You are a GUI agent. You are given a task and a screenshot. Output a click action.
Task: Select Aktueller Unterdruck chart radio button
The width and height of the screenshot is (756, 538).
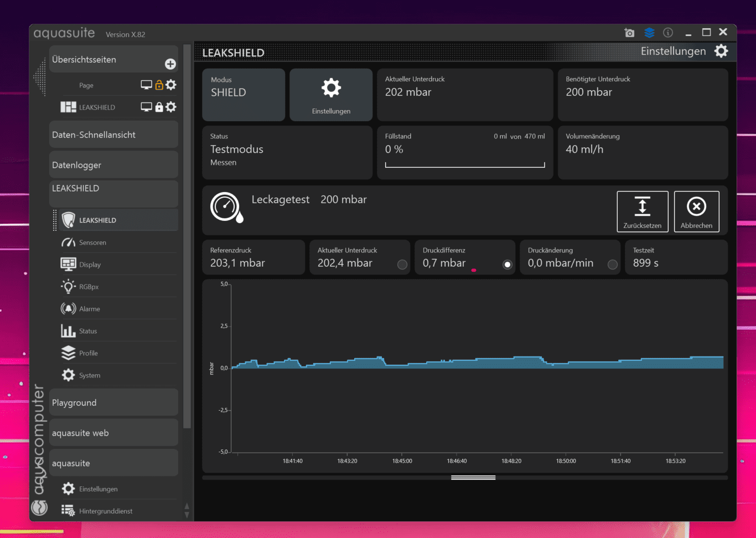click(x=402, y=265)
